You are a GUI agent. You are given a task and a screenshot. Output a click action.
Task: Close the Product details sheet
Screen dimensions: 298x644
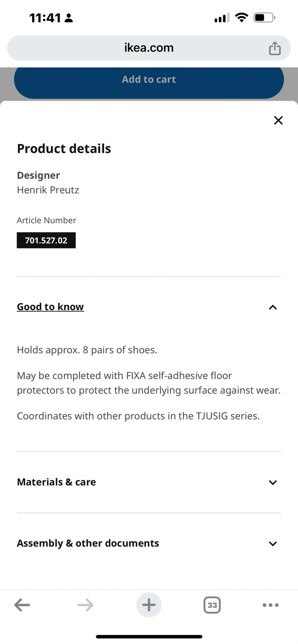(278, 120)
